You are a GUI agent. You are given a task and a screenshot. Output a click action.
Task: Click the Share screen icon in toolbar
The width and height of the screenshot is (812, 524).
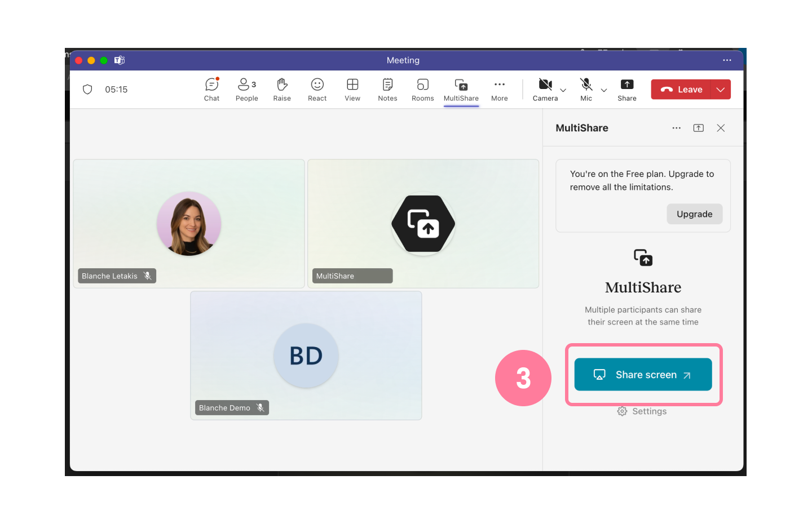pos(627,89)
